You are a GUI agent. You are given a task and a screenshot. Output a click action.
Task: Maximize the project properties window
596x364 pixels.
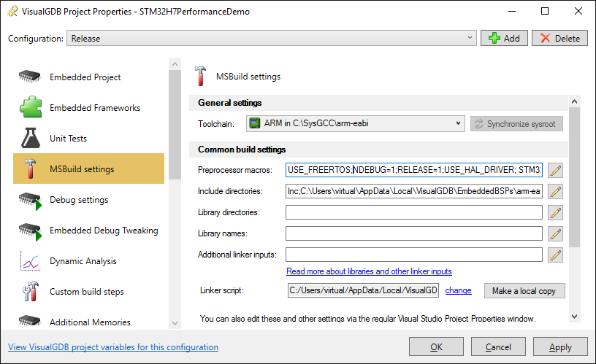point(545,12)
